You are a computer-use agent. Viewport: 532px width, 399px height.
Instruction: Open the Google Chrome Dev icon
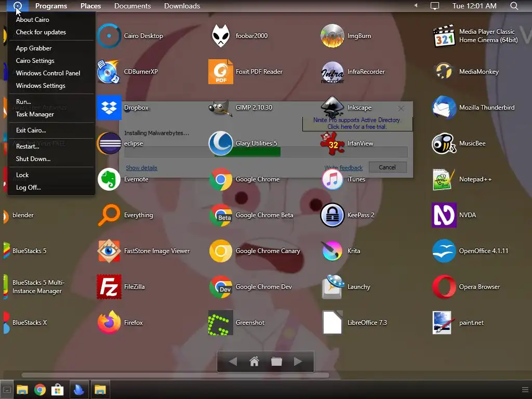tap(220, 287)
